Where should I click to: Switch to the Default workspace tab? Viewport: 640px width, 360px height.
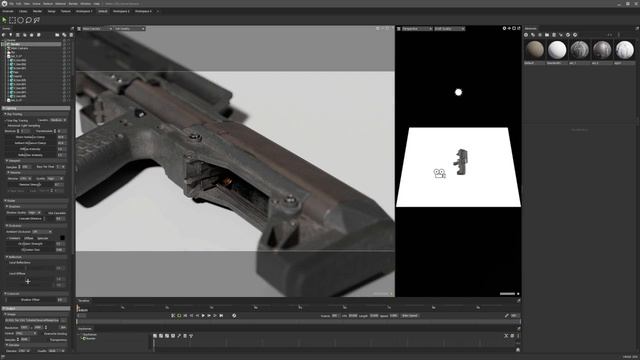pos(102,11)
